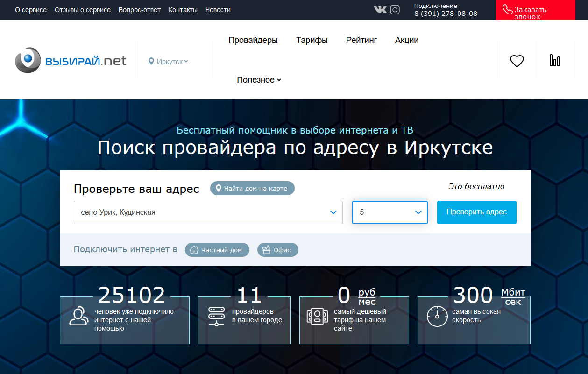Viewport: 588px width, 374px height.
Task: Click the server icon by 11 провайдеров
Action: click(216, 316)
